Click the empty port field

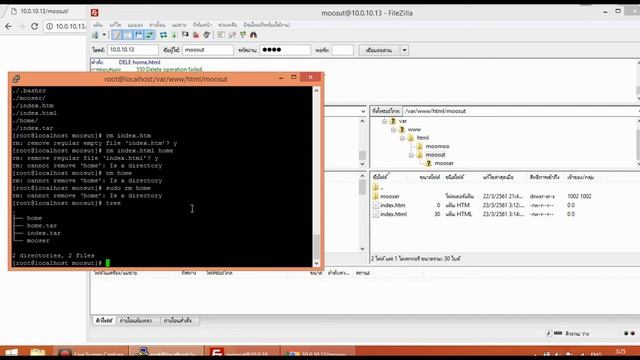pyautogui.click(x=343, y=50)
